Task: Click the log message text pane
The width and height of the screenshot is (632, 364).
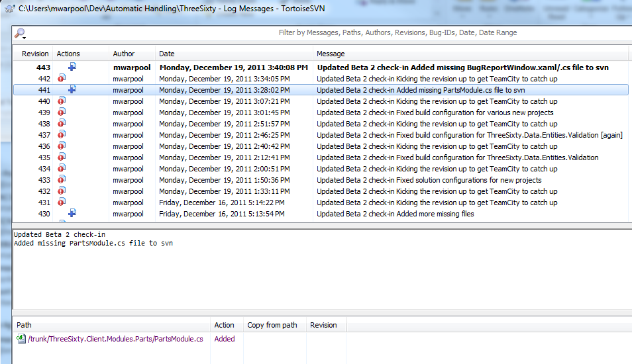Action: 323,269
